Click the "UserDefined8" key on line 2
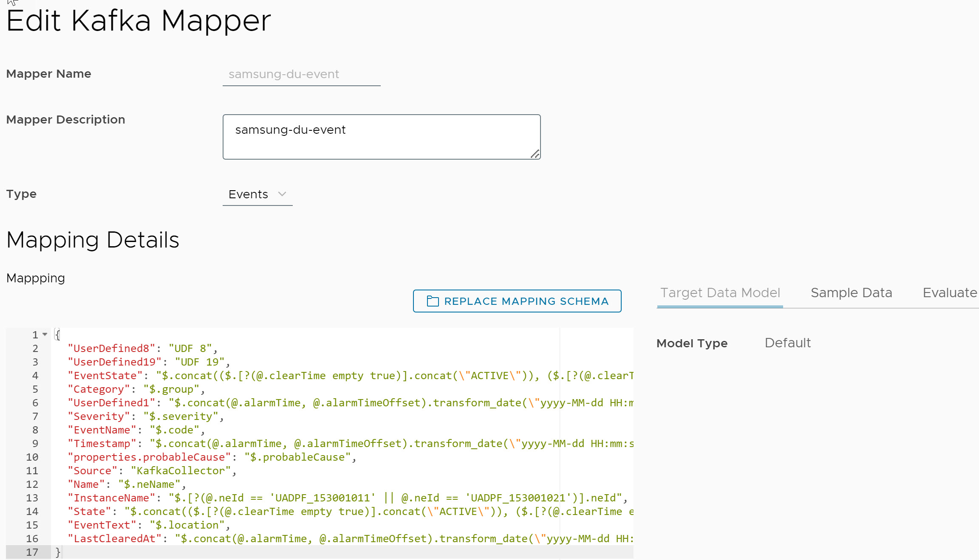Image resolution: width=979 pixels, height=560 pixels. pos(112,349)
